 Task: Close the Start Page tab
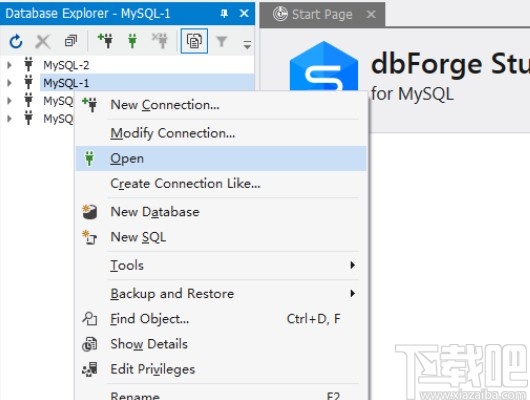coord(371,14)
